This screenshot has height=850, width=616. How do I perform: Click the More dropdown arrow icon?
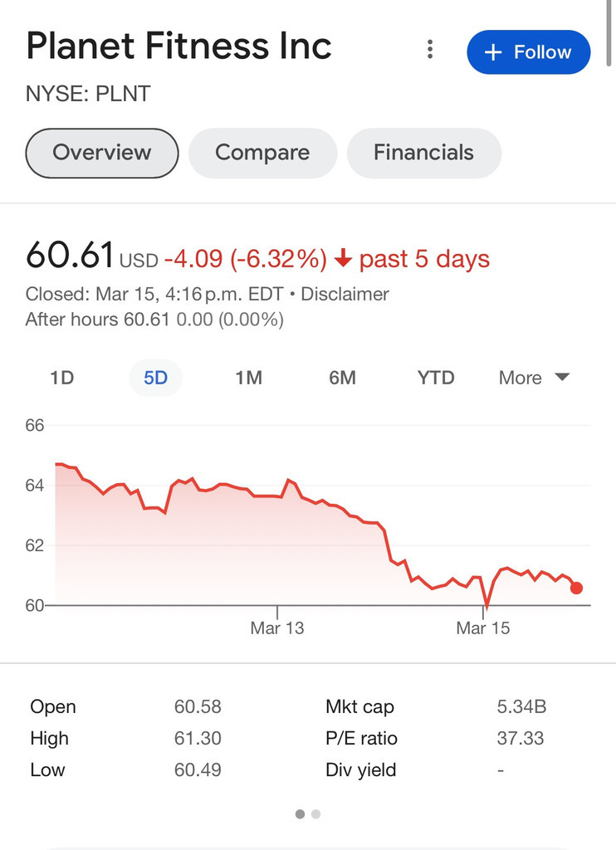[x=562, y=377]
